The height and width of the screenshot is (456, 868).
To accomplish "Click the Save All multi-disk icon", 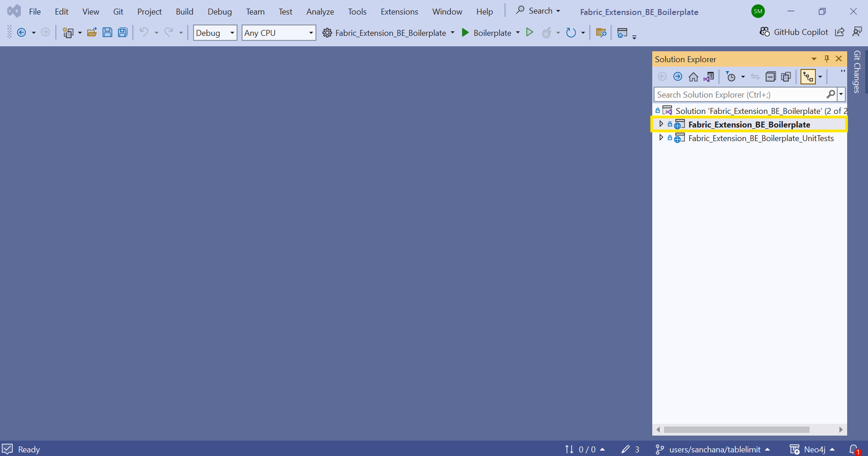I will (123, 32).
